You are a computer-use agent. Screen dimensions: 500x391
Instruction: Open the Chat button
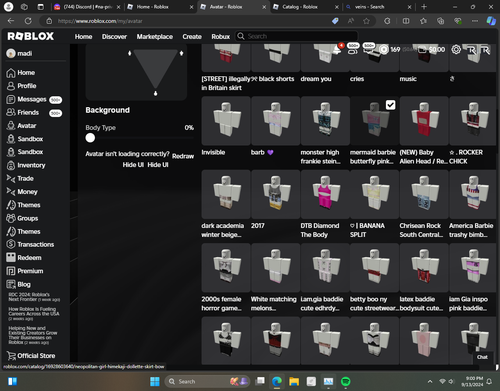(482, 357)
